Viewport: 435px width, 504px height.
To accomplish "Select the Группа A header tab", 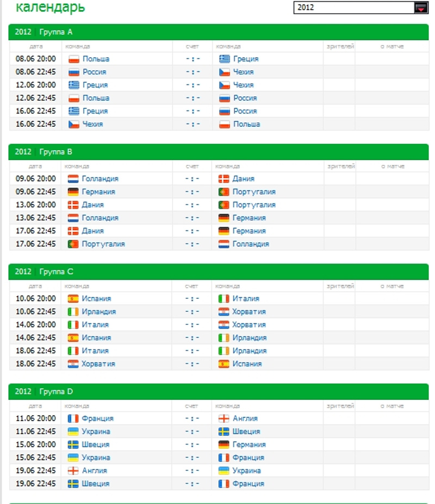I will pyautogui.click(x=55, y=32).
